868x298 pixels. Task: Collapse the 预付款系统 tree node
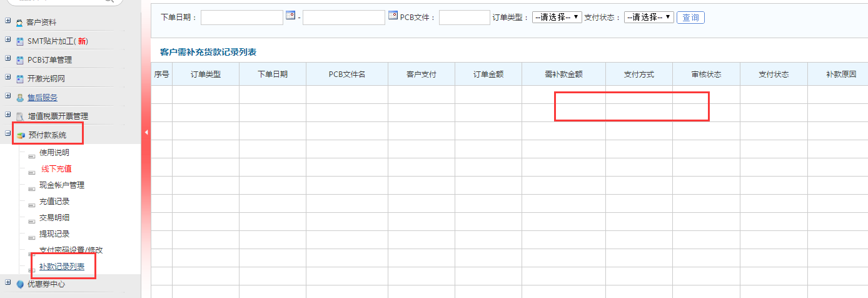pos(8,133)
